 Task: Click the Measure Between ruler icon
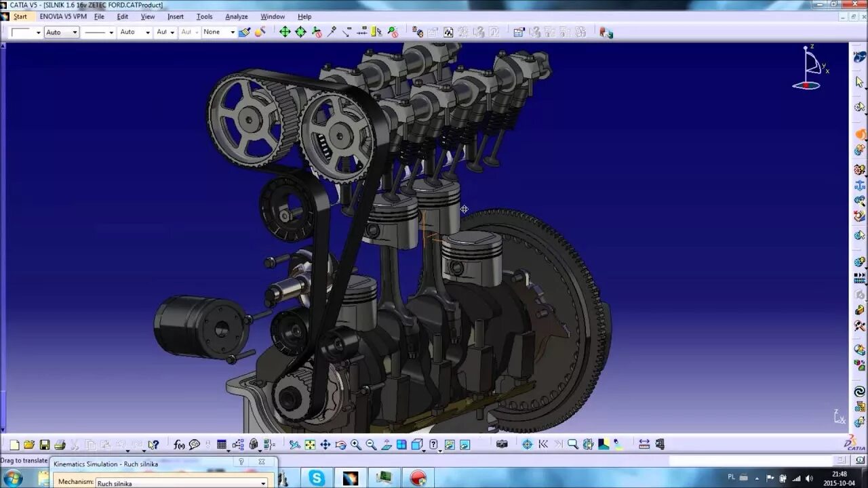click(x=644, y=445)
